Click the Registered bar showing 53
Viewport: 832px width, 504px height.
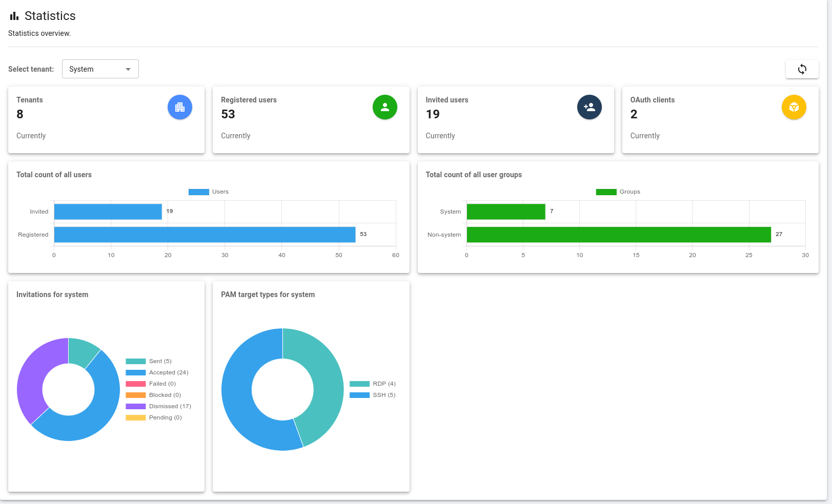point(205,235)
